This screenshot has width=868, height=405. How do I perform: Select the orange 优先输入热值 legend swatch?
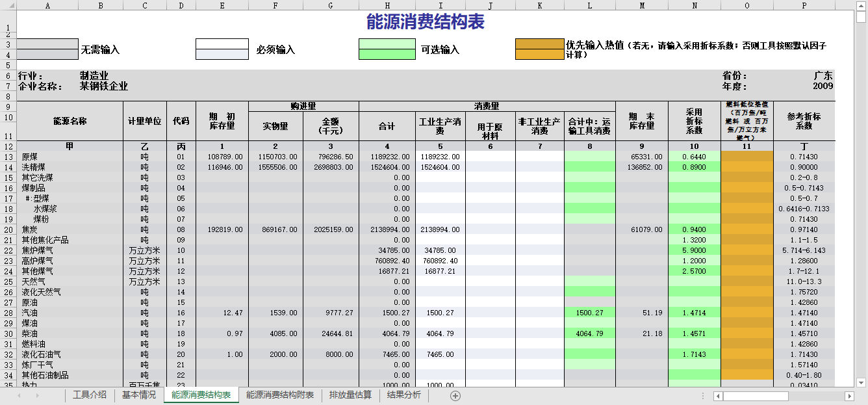tap(539, 49)
